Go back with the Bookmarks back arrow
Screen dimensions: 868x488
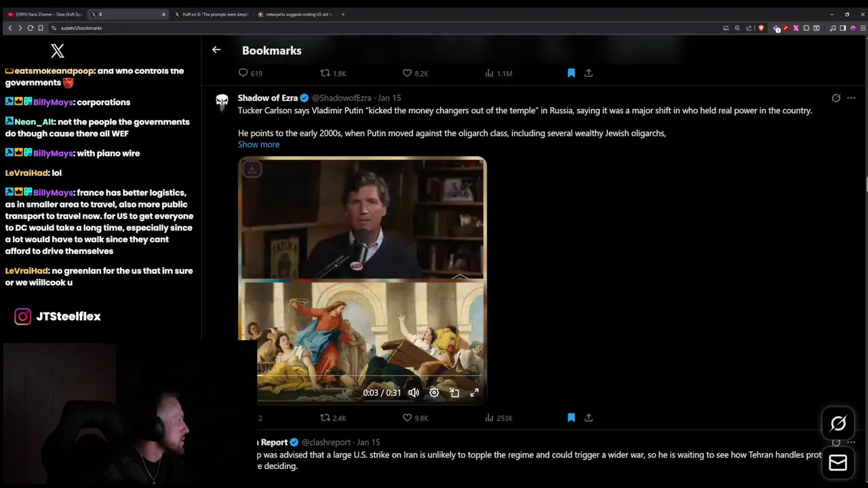tap(216, 49)
